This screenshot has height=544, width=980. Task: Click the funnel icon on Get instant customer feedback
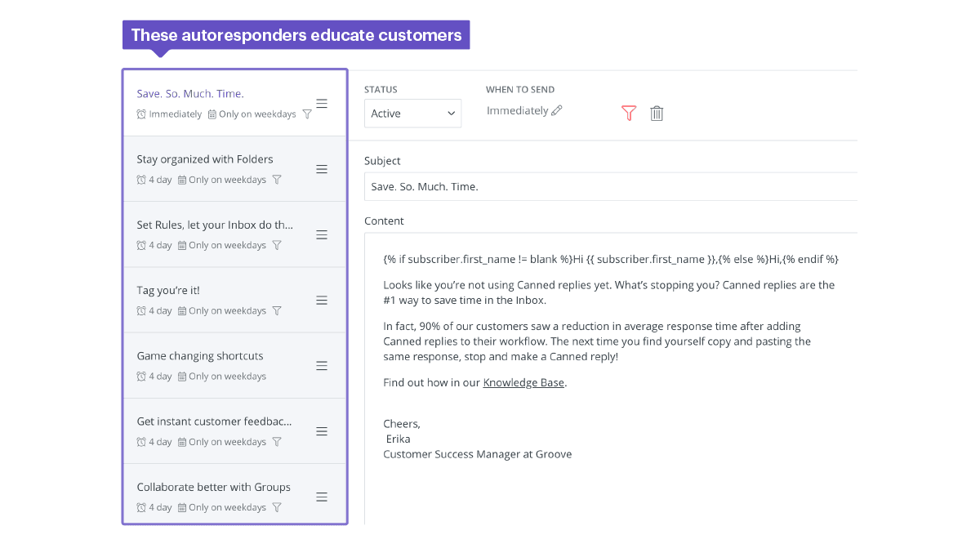coord(277,441)
